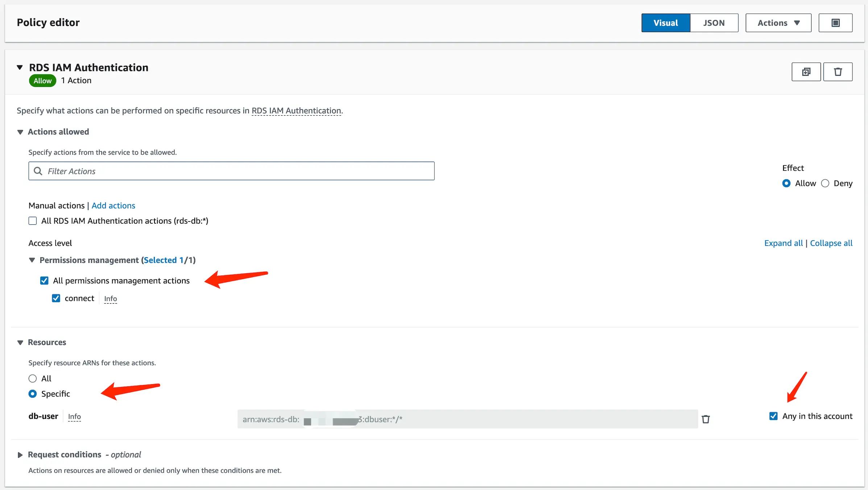The image size is (868, 490).
Task: Click the fullscreen panel toggle icon
Action: point(835,23)
